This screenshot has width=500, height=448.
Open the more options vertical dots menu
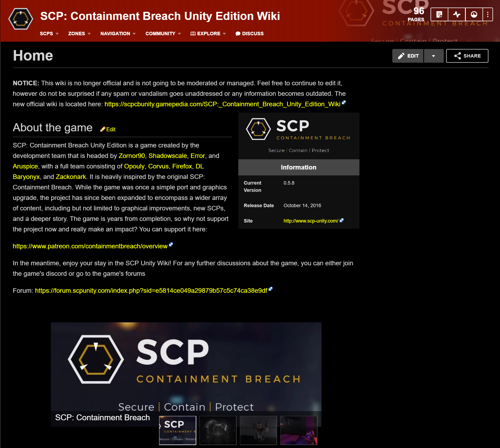[x=488, y=14]
